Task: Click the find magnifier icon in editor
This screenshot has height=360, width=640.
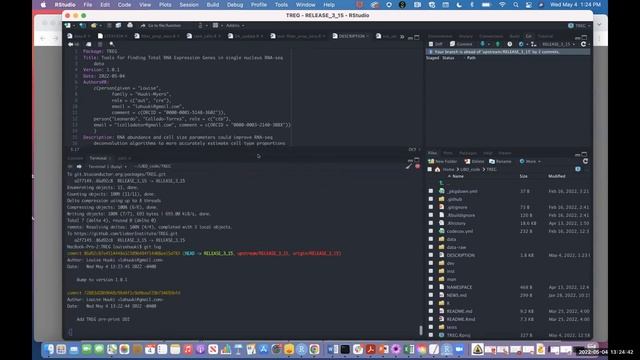Action: click(x=112, y=44)
